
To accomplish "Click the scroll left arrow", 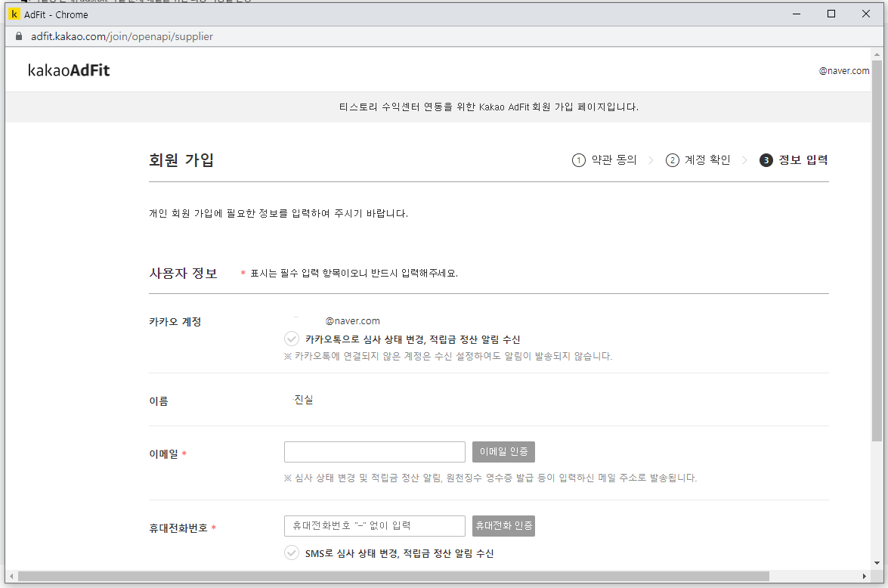I will [11, 576].
